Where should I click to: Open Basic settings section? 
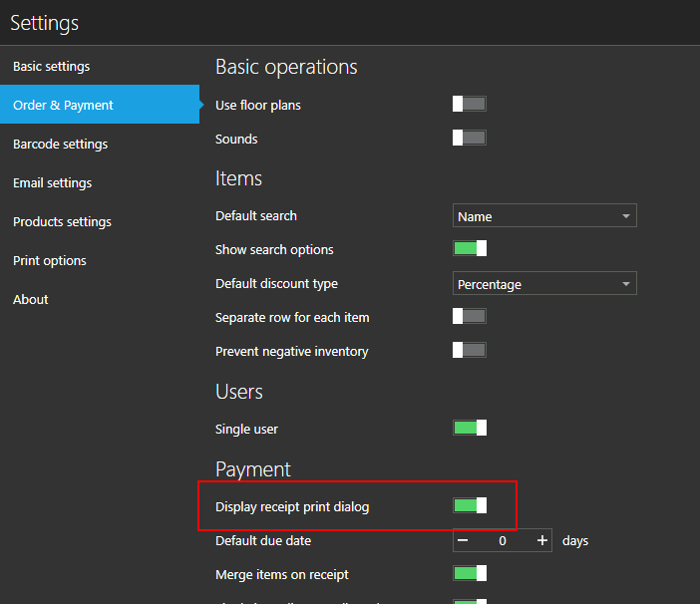52,67
